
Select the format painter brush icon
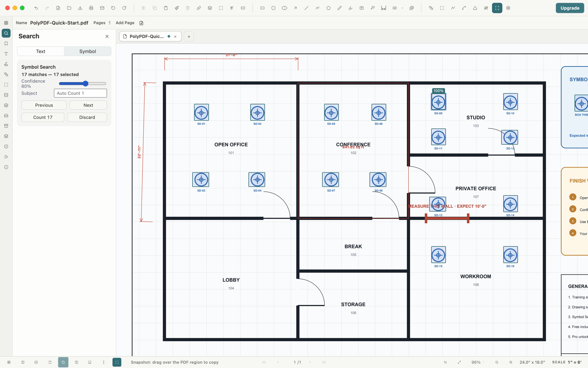(177, 8)
